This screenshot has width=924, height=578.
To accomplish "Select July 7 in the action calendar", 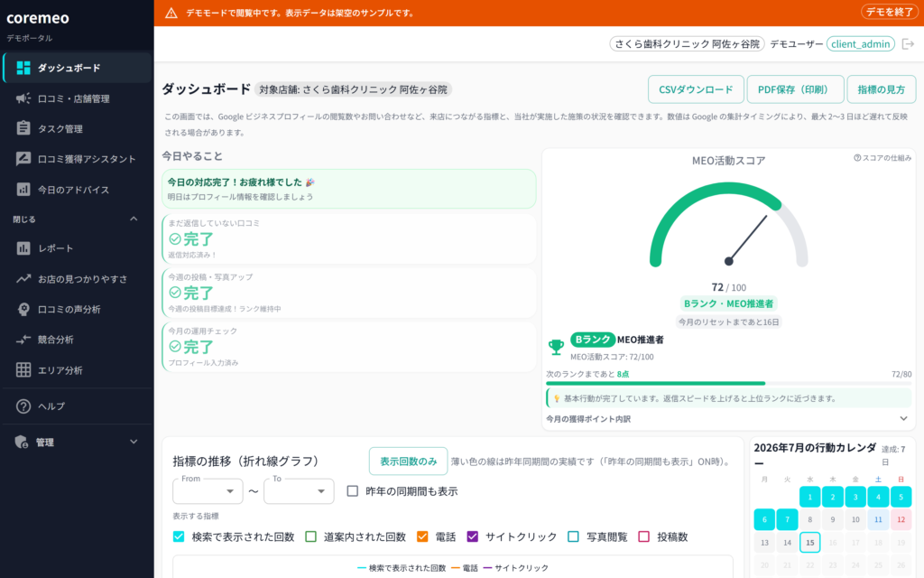I will pos(787,519).
